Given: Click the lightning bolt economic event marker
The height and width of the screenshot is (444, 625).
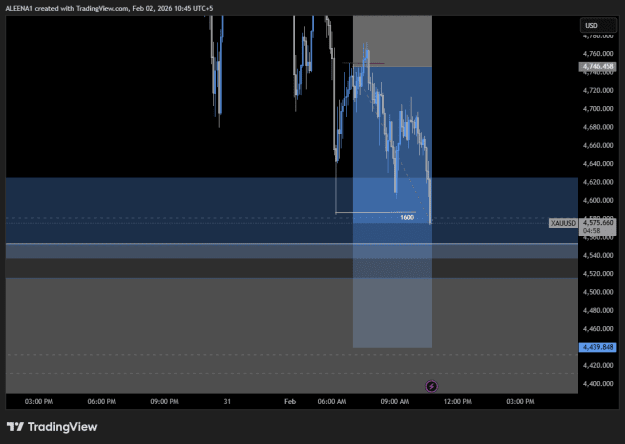Looking at the screenshot, I should tap(431, 386).
